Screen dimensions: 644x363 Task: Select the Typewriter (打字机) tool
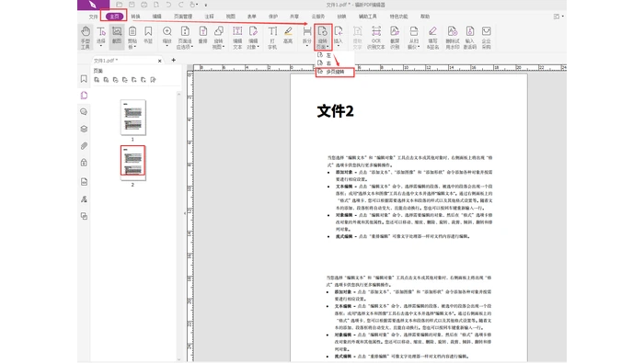[x=272, y=38]
